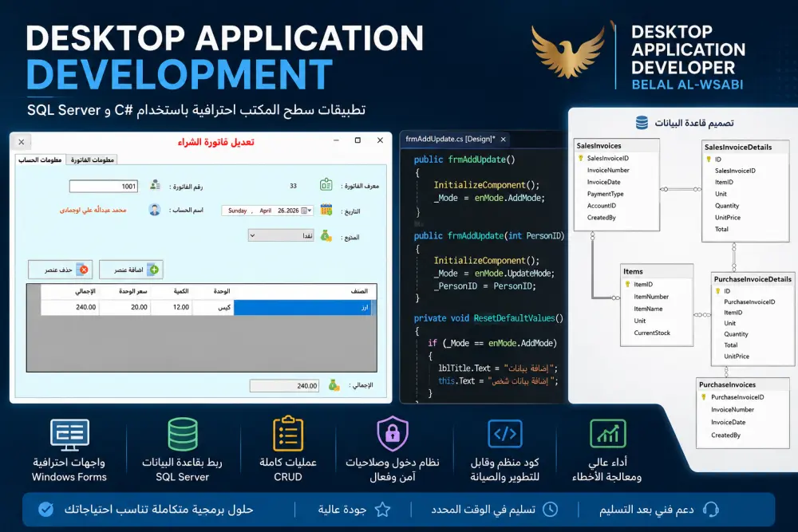
Task: Close the frmAddUpdate.cs [Design] tab
Action: (504, 140)
